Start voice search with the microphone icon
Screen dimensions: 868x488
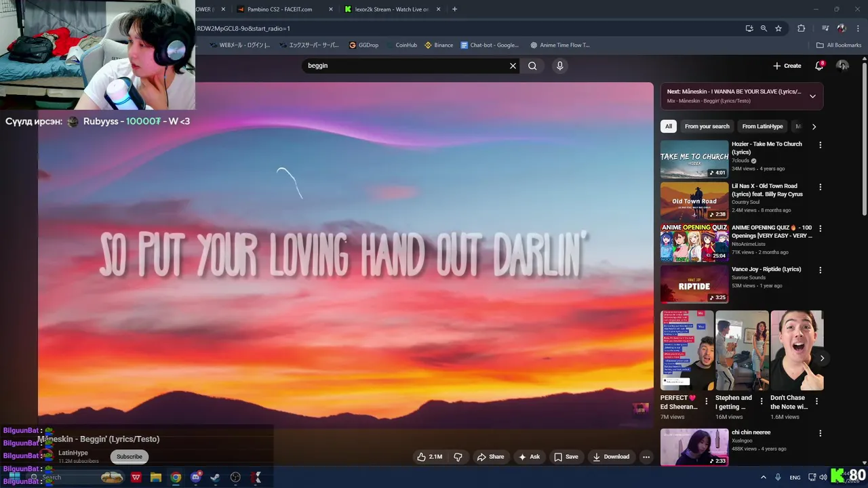point(559,66)
